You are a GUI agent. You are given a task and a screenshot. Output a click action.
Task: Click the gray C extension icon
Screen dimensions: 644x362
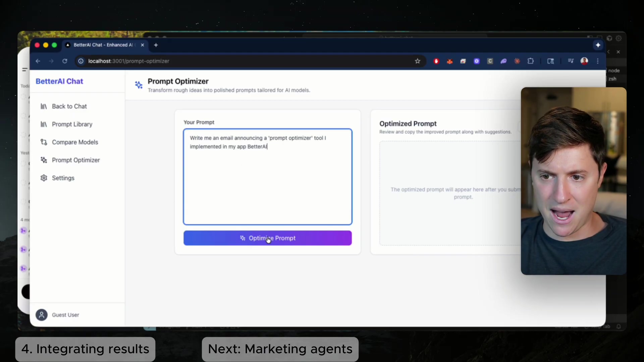[490, 61]
